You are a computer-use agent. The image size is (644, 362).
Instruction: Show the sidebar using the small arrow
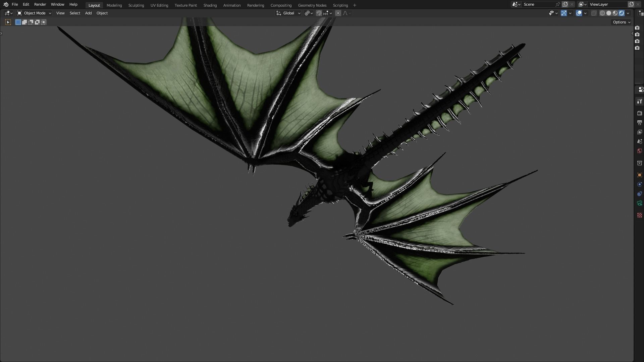[x=632, y=33]
